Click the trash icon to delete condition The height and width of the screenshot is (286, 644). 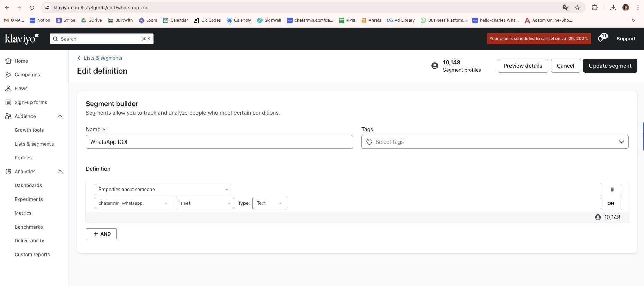coord(610,190)
